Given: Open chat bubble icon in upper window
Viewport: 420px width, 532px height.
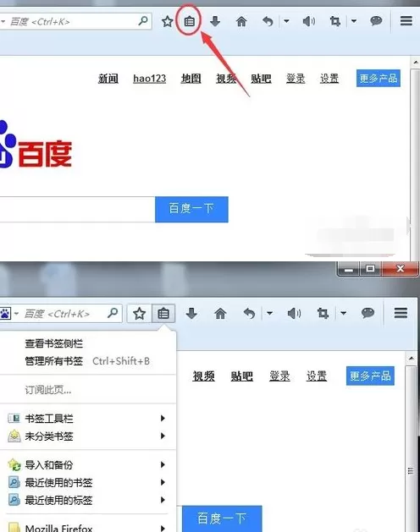Looking at the screenshot, I should (376, 21).
